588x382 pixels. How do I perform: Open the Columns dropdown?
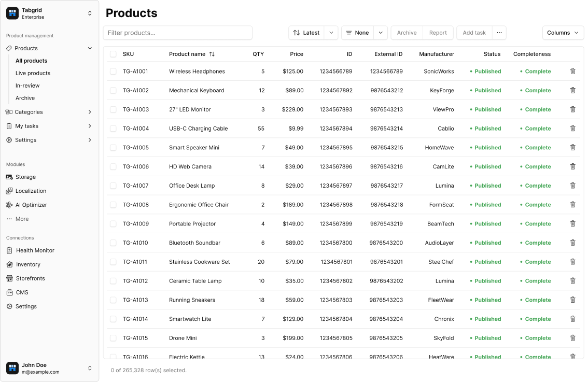click(563, 32)
